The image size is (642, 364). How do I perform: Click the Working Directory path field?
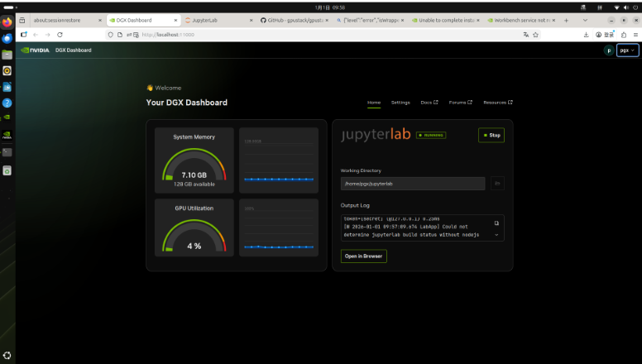point(413,184)
